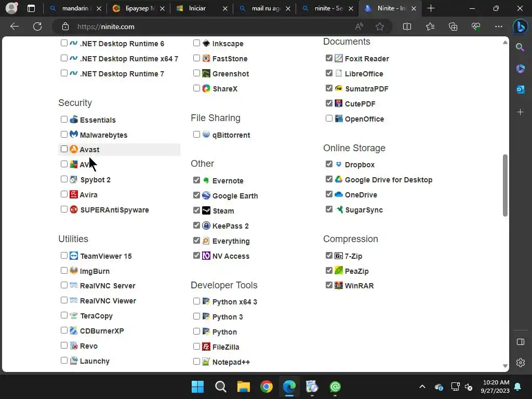
Task: Click the SUPERAntiSpyware icon
Action: [74, 209]
